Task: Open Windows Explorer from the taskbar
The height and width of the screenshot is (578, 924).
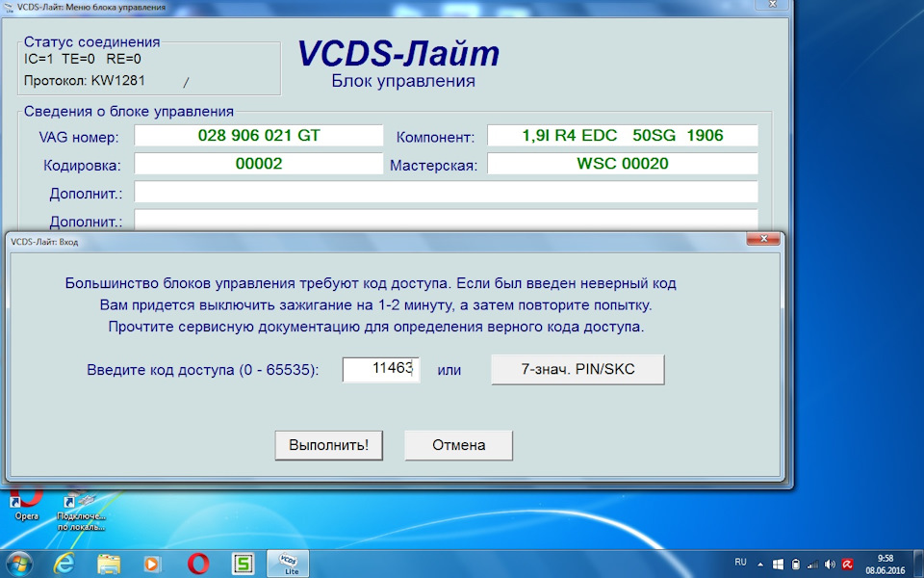Action: [109, 564]
